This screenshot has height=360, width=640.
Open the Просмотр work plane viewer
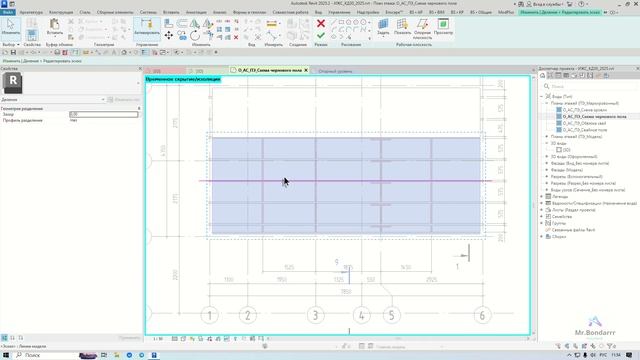pyautogui.click(x=443, y=27)
